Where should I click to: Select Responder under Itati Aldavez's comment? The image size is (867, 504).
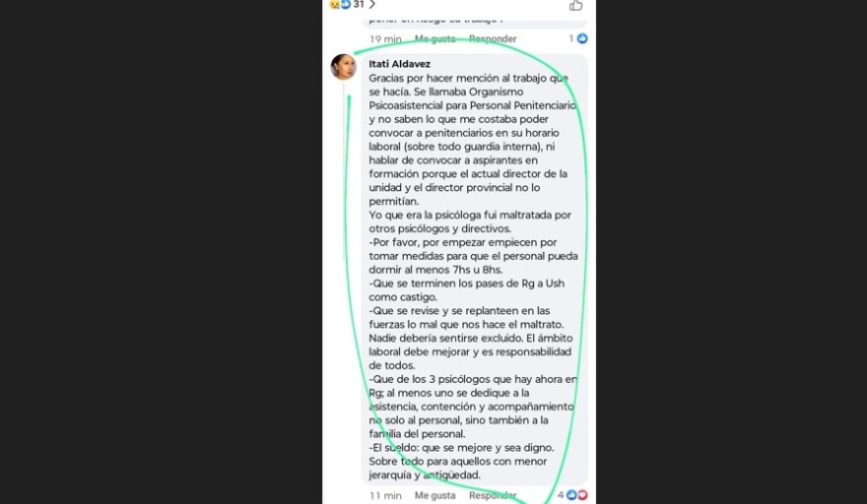tap(493, 496)
